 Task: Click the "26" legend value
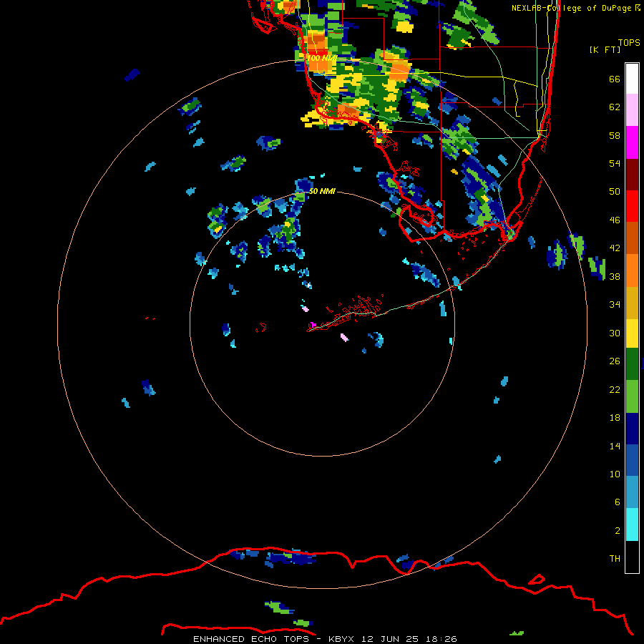[x=615, y=361]
